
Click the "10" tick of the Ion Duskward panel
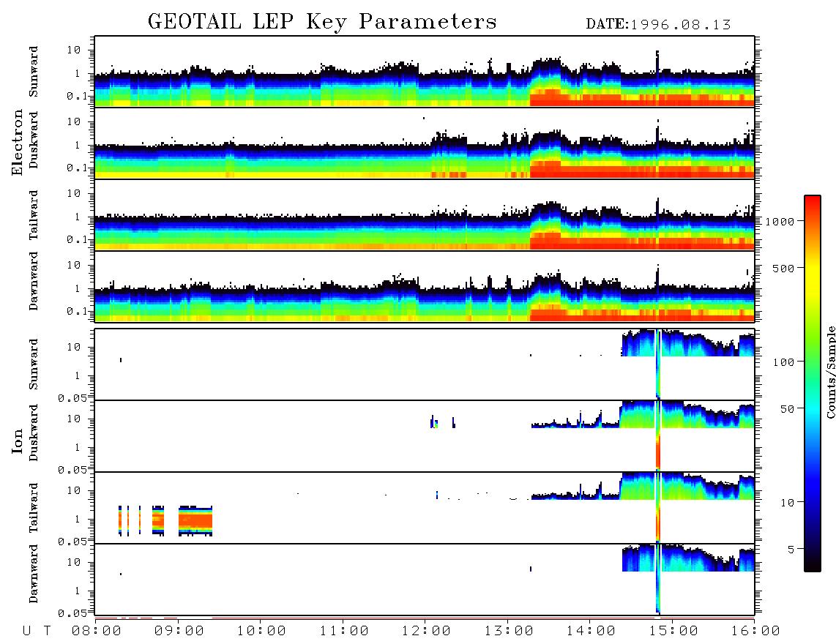74,419
